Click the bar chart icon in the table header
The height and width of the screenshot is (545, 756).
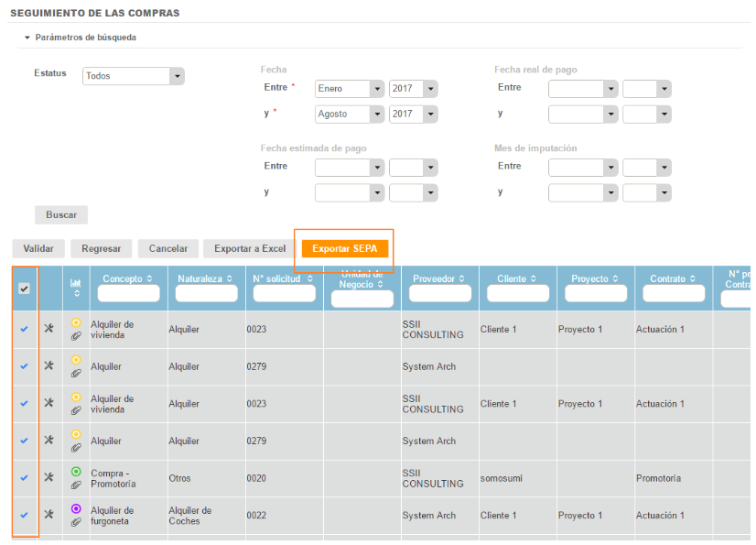tap(76, 284)
